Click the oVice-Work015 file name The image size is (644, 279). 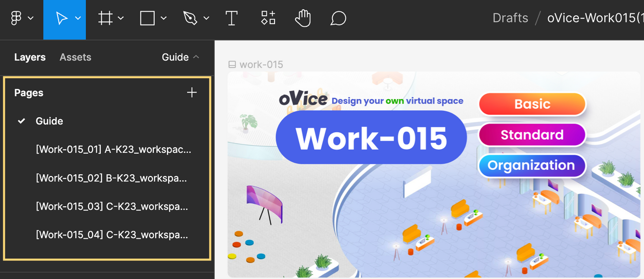coord(596,18)
